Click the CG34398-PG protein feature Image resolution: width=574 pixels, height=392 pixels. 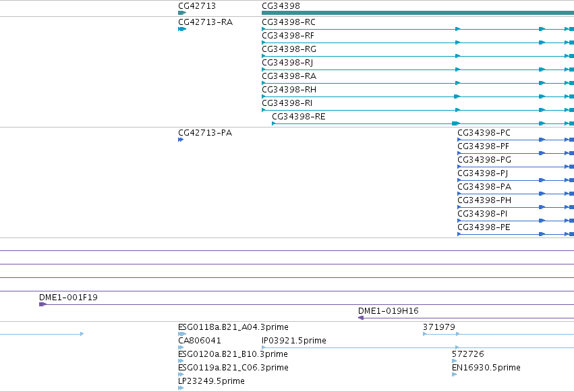click(x=484, y=160)
